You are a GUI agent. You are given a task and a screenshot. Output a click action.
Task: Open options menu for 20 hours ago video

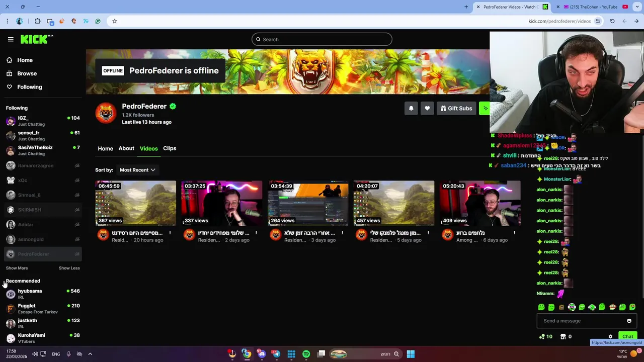[x=170, y=233]
